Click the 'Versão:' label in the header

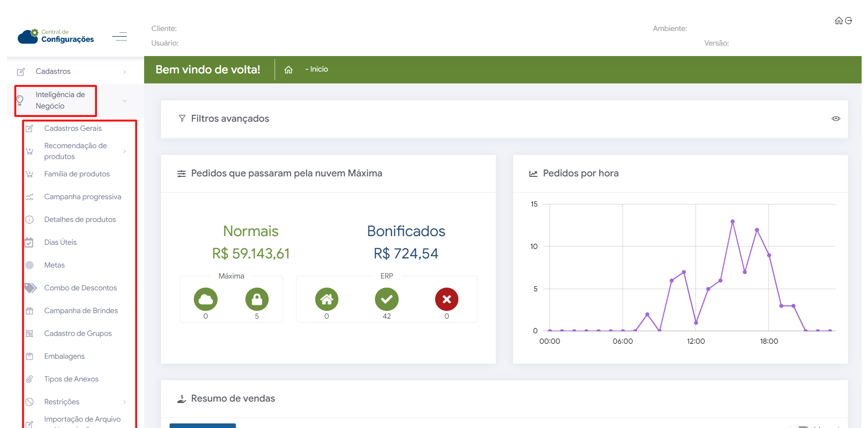tap(717, 43)
